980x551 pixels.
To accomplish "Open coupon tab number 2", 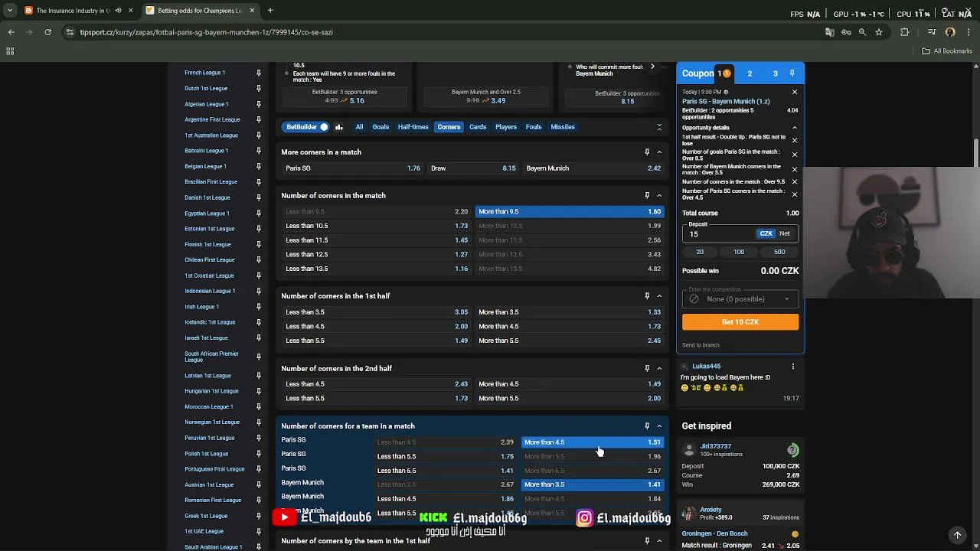I will pyautogui.click(x=750, y=73).
